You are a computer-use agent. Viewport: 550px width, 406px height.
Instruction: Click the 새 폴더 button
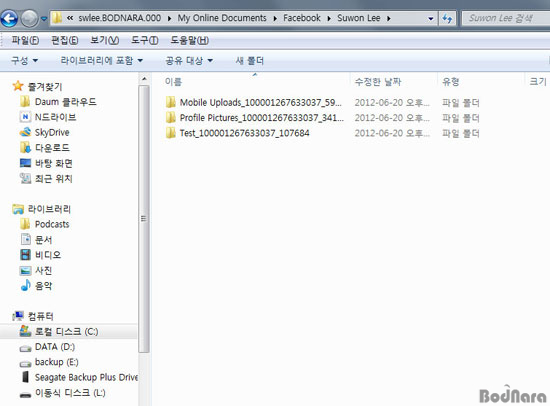249,61
